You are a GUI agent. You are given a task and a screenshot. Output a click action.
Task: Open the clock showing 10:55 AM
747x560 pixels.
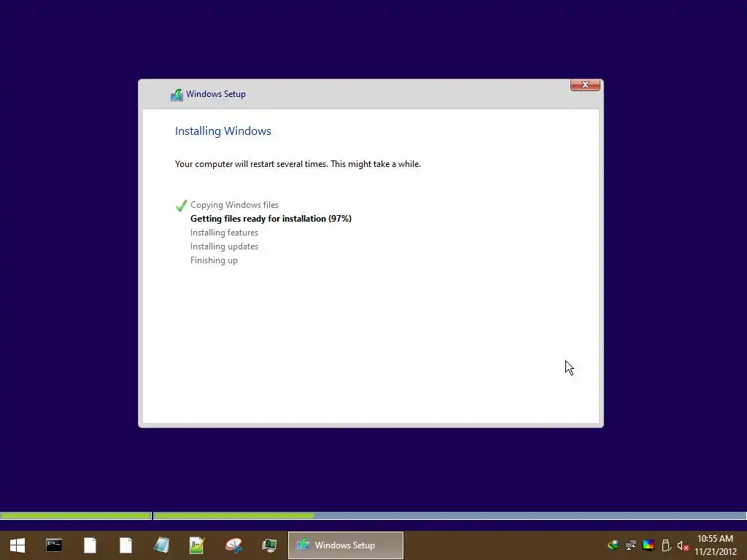(x=715, y=539)
